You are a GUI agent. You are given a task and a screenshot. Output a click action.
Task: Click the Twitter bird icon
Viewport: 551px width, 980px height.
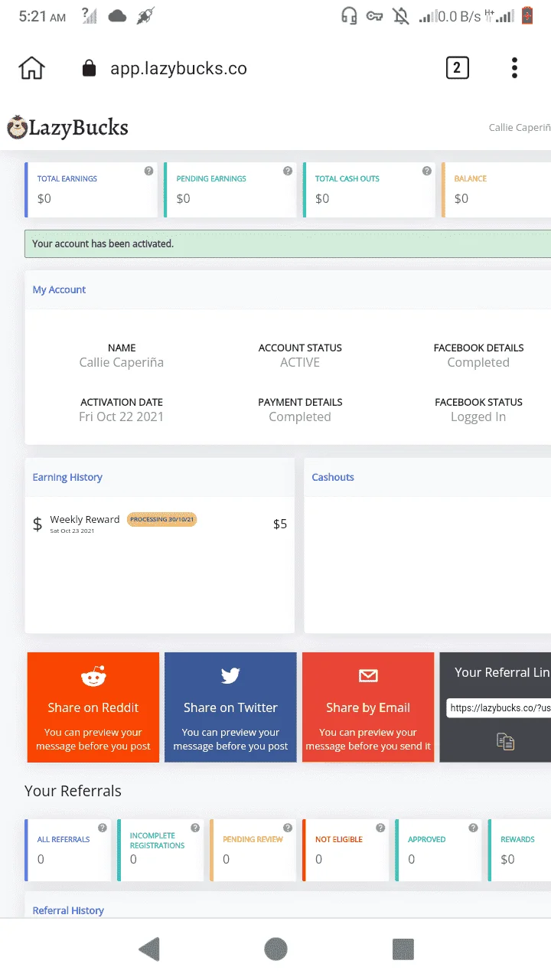[230, 675]
